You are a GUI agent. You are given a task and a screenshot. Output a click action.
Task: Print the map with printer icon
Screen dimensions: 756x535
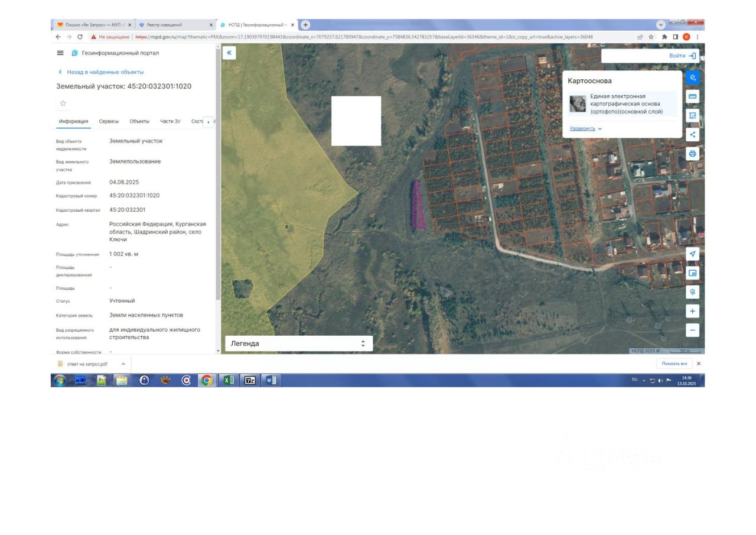(693, 154)
